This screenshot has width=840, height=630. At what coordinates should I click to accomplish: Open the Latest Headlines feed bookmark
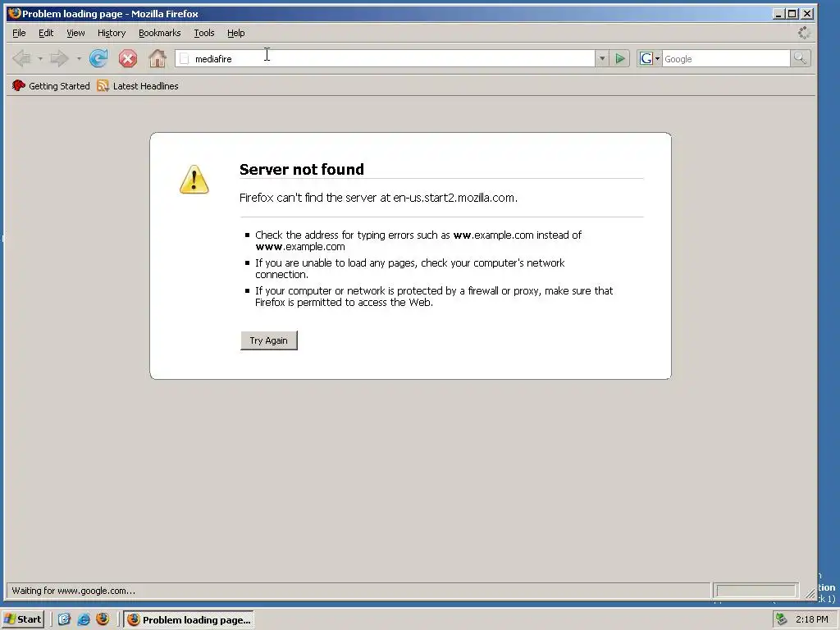(138, 85)
